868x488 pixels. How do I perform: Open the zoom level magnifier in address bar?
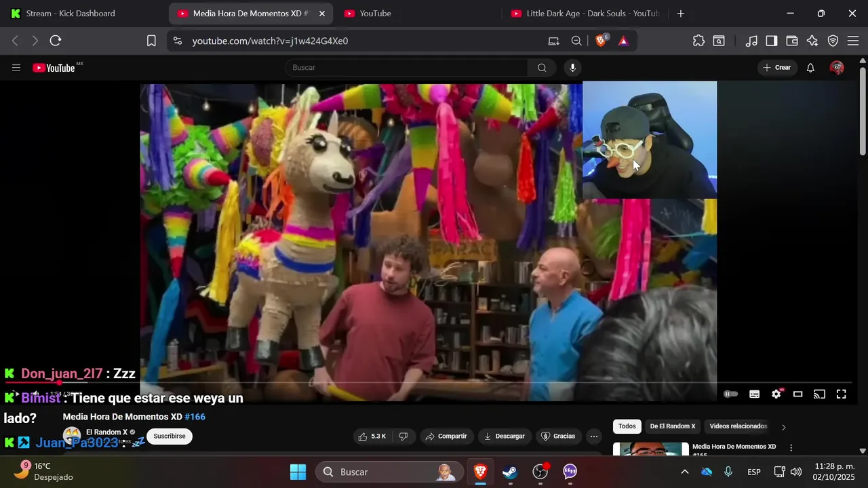[576, 41]
